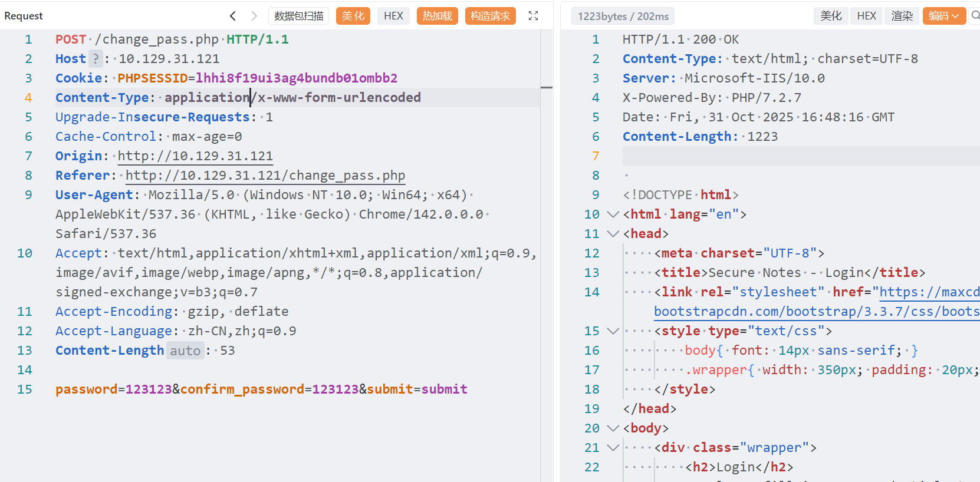
Task: Switch response to 渲染 render view
Action: click(x=902, y=16)
